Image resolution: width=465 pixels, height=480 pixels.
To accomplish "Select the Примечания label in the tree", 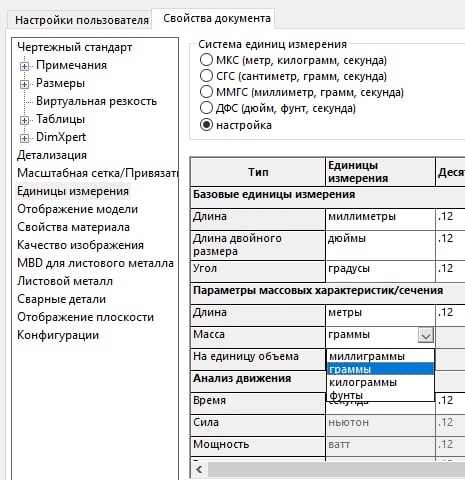I will pos(71,65).
